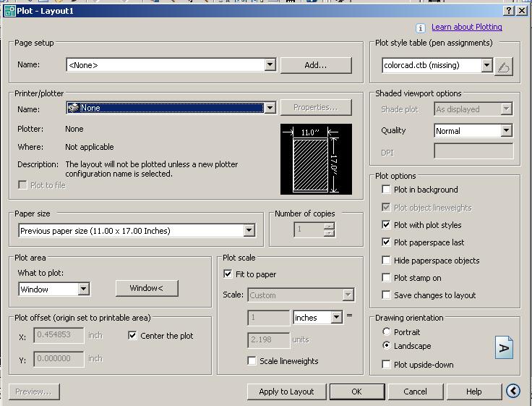The height and width of the screenshot is (406, 532).
Task: Collapse dialog with the round arrow button
Action: click(513, 391)
